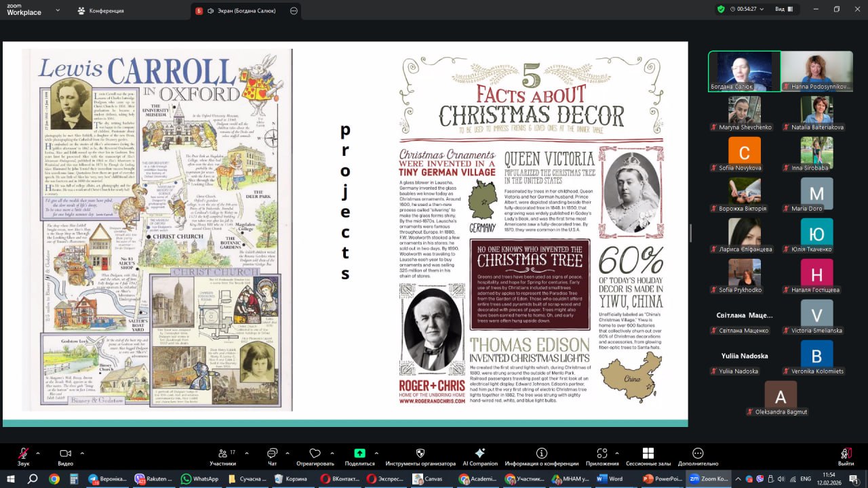This screenshot has width=868, height=488.
Task: Open the Zoom Workplace dropdown chevron
Action: pyautogui.click(x=58, y=10)
